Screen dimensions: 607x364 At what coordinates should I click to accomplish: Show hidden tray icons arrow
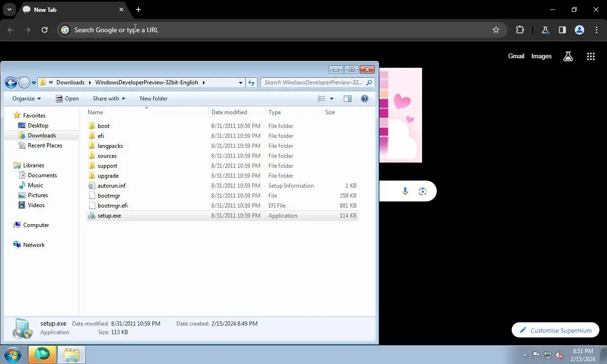click(x=524, y=355)
